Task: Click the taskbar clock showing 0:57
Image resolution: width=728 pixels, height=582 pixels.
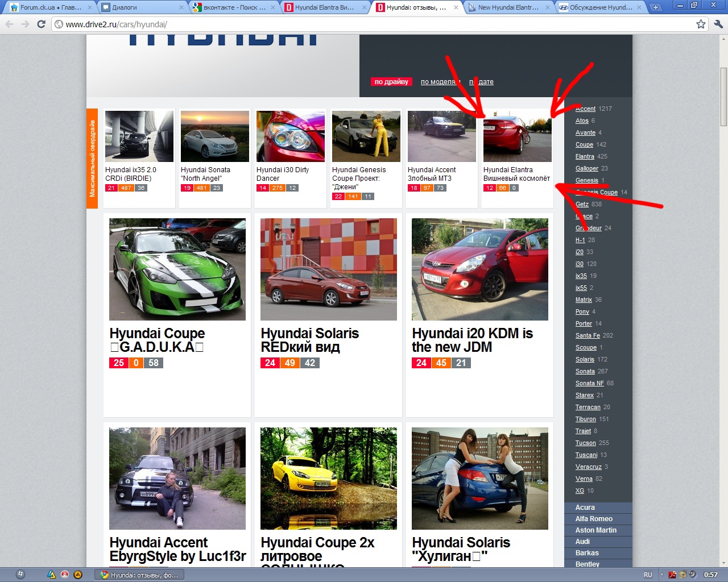Action: click(x=711, y=575)
